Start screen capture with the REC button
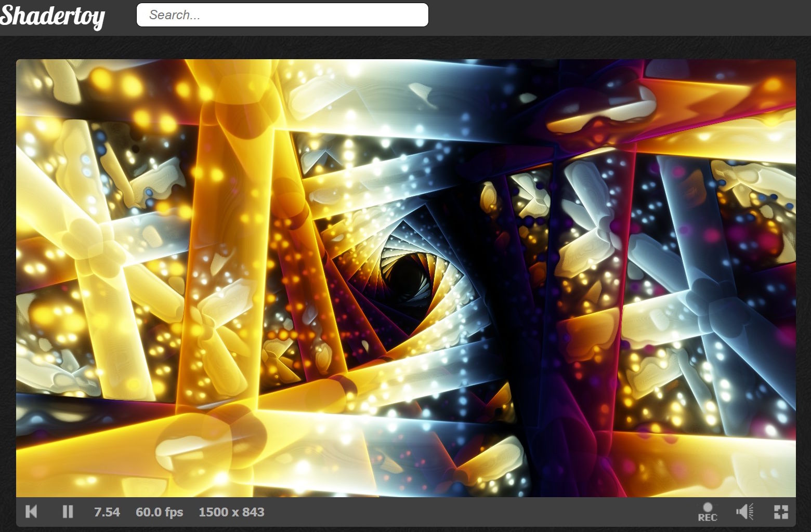Viewport: 811px width, 532px height. point(708,512)
